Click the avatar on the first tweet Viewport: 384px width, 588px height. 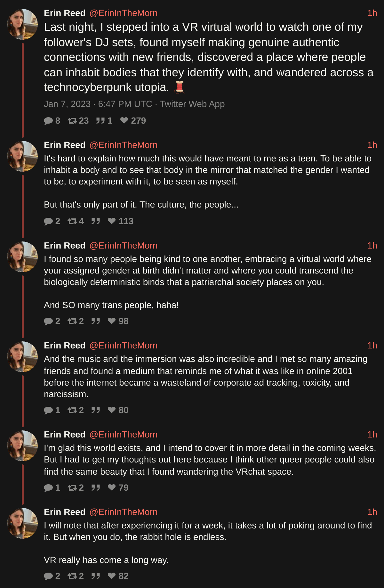pyautogui.click(x=22, y=24)
